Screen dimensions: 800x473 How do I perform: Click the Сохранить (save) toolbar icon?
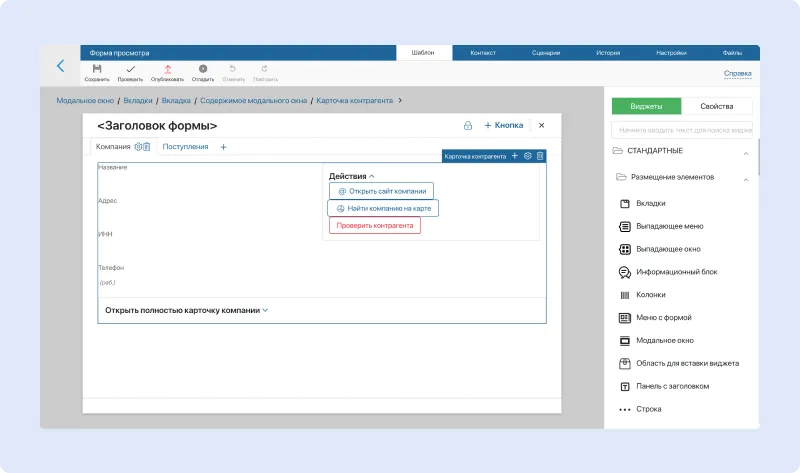point(97,69)
